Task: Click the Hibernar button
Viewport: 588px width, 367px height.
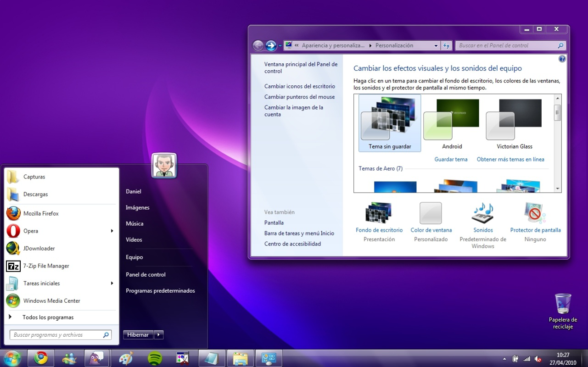Action: point(138,335)
